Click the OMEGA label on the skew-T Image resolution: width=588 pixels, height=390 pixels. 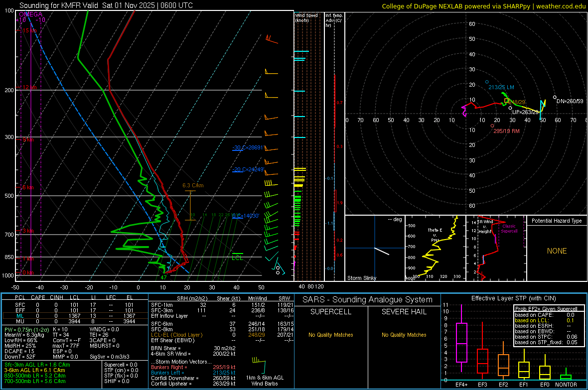coord(31,14)
